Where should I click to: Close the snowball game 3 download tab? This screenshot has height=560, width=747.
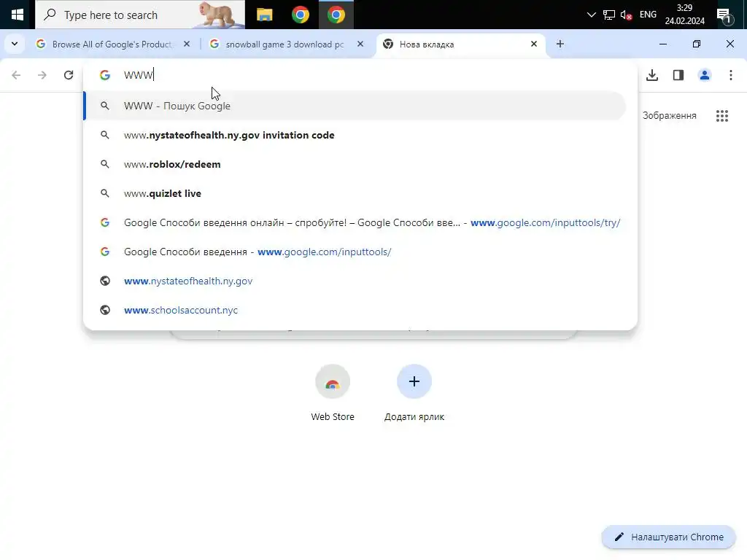(360, 44)
